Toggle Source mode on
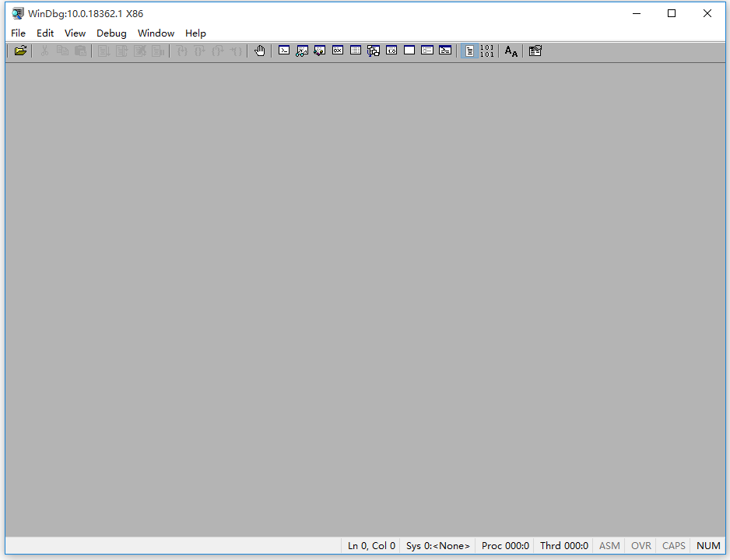This screenshot has height=560, width=730. [x=469, y=51]
